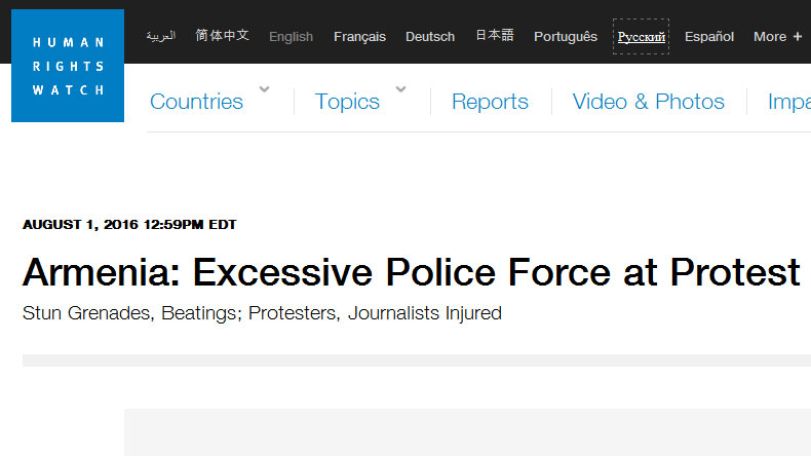Switch language to Deutsch
Image resolution: width=811 pixels, height=456 pixels.
[430, 37]
